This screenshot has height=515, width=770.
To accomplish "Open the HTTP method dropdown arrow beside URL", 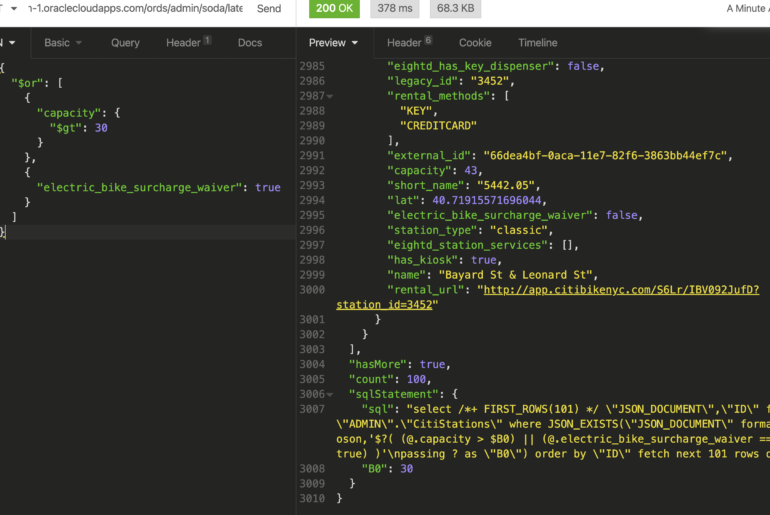I will (13, 9).
